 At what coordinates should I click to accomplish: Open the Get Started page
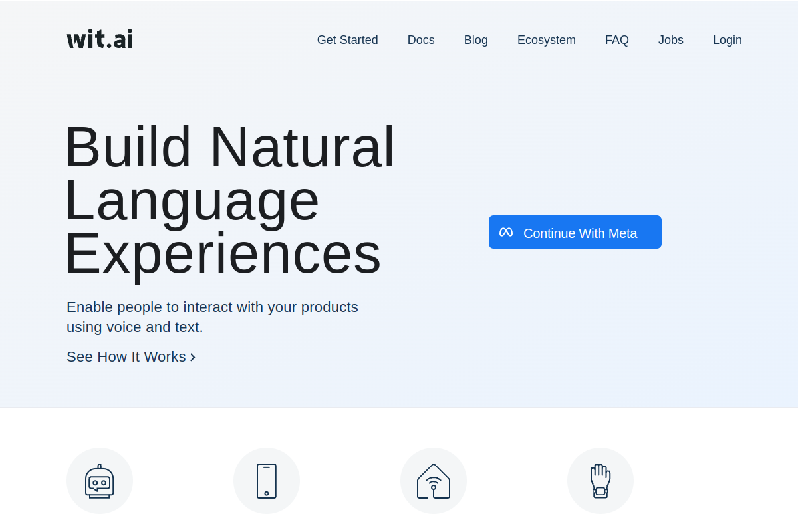point(347,40)
